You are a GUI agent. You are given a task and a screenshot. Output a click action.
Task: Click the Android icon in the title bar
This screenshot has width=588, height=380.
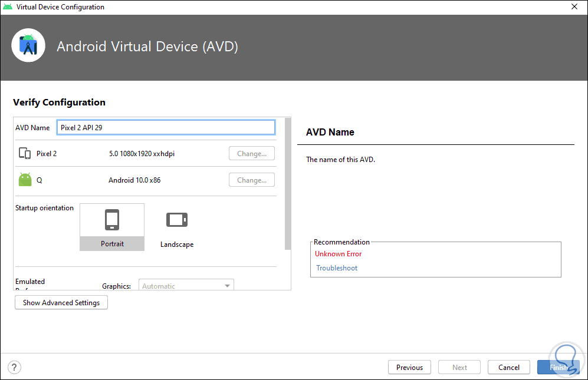click(8, 6)
